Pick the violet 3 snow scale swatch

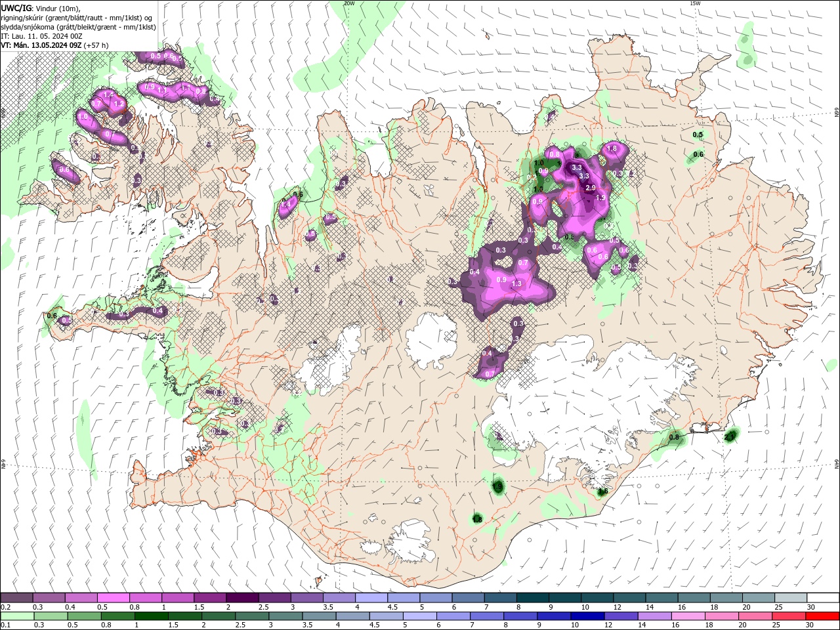click(x=307, y=598)
